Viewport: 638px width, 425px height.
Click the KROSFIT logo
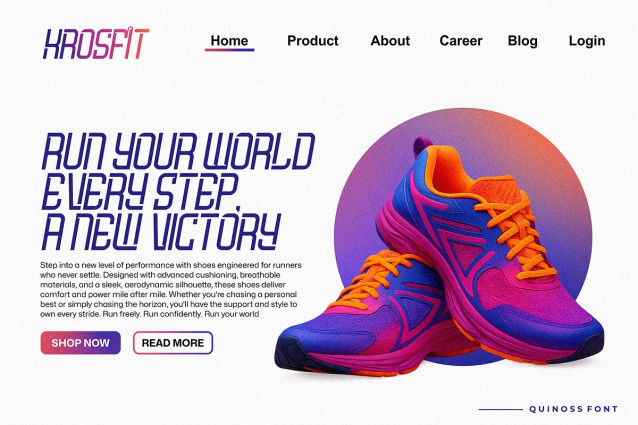96,43
